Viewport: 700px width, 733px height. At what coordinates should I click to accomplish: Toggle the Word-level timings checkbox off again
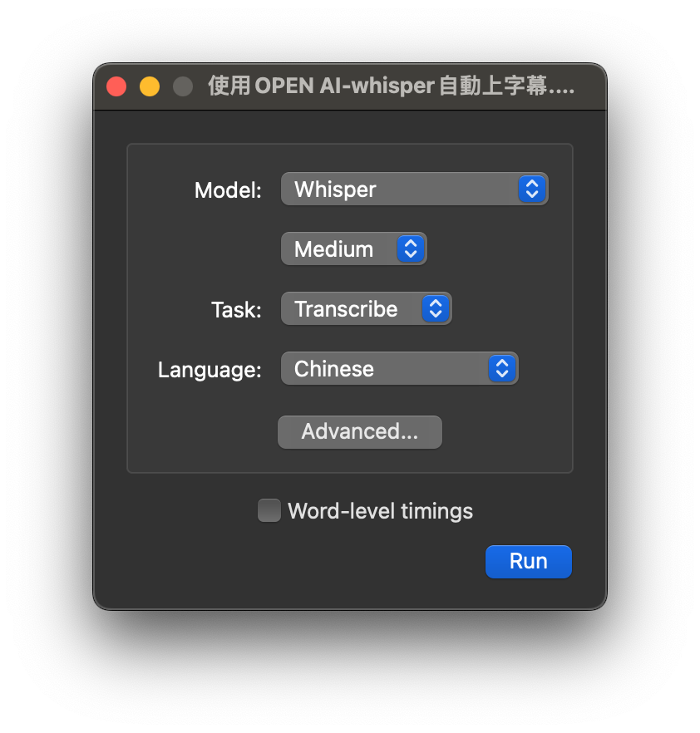(x=269, y=510)
